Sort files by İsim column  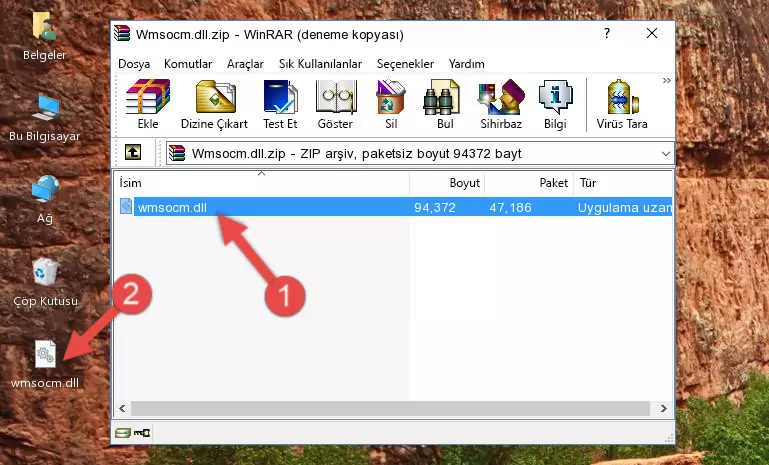(x=262, y=183)
